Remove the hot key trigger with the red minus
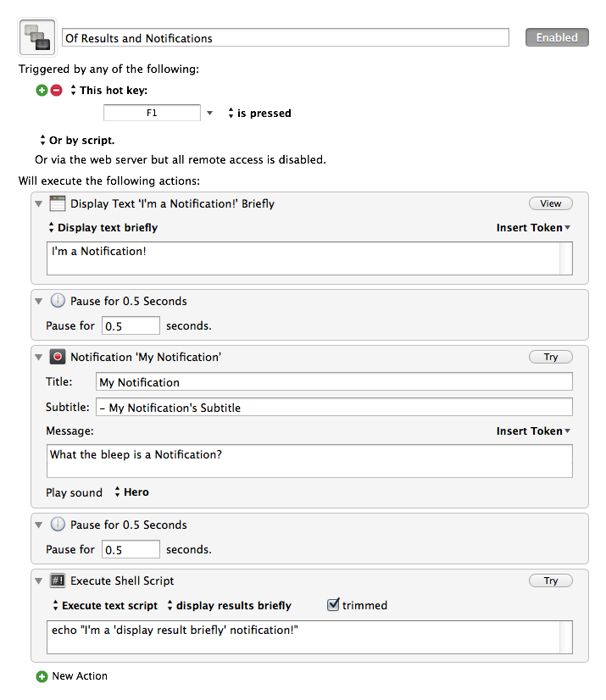Image resolution: width=606 pixels, height=700 pixels. [56, 90]
